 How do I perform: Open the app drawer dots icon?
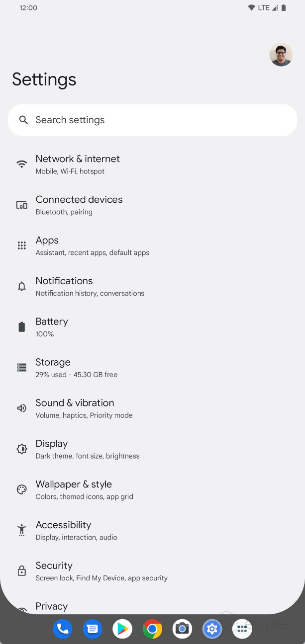242,629
